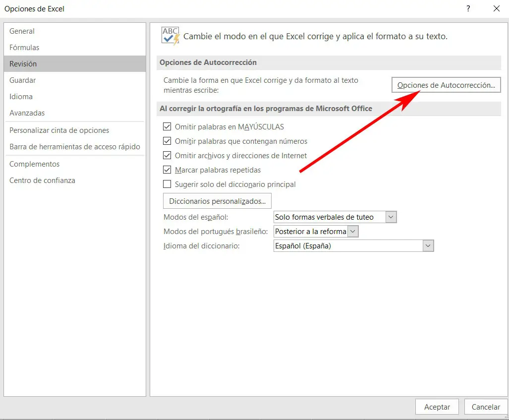The height and width of the screenshot is (420, 509).
Task: Uncheck Omitir palabras en MAYÚSCULAS
Action: point(167,126)
